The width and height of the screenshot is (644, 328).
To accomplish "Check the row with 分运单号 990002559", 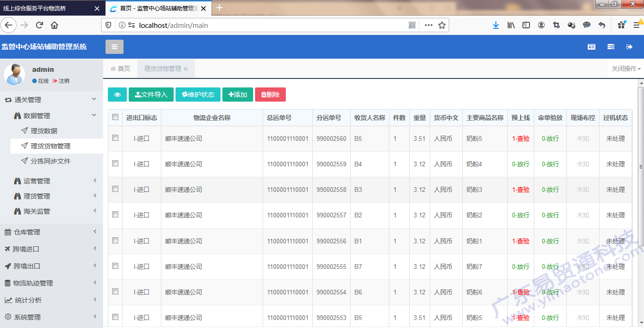I will (115, 163).
